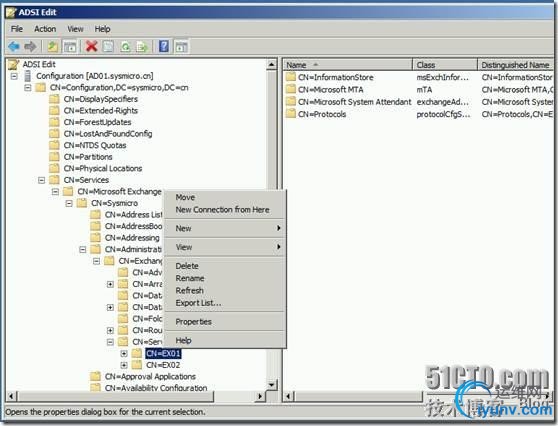558x426 pixels.
Task: Expand the CN=Rou tree node
Action: tap(110, 330)
